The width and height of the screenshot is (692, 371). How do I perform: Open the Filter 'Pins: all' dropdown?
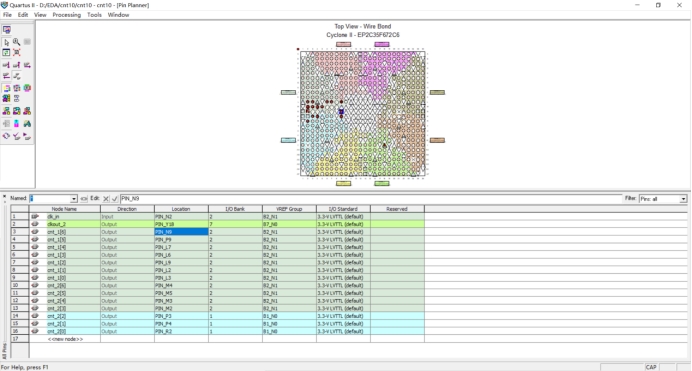(x=683, y=199)
